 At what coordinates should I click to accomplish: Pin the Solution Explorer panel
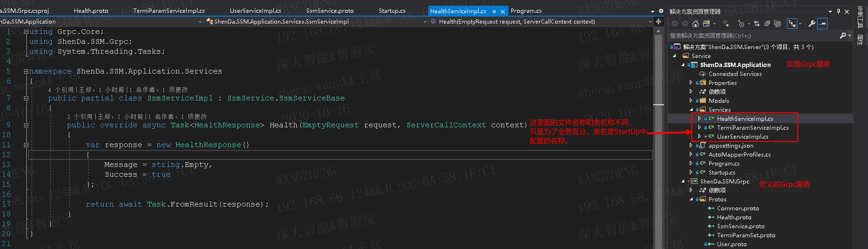(838, 11)
